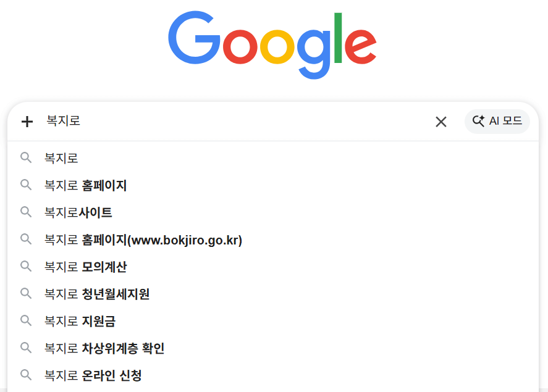Image resolution: width=548 pixels, height=392 pixels.
Task: Click the magnifier icon next to 복지로 모의계산
Action: pyautogui.click(x=26, y=266)
